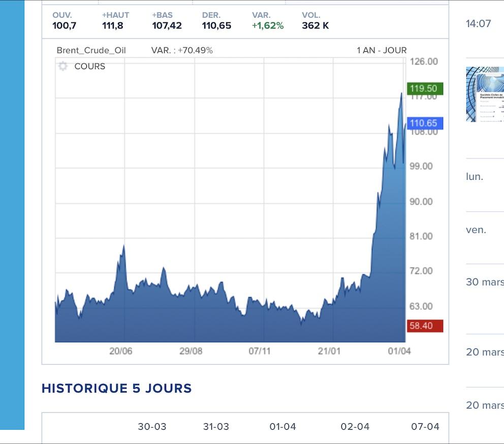Viewport: 504px width, 444px height.
Task: Click the 20/06 date on chart axis
Action: coord(121,351)
